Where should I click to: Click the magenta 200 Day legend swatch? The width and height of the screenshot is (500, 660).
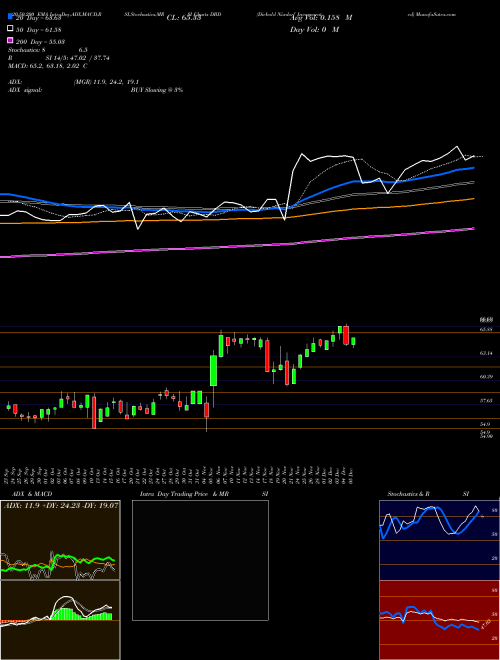click(x=10, y=40)
